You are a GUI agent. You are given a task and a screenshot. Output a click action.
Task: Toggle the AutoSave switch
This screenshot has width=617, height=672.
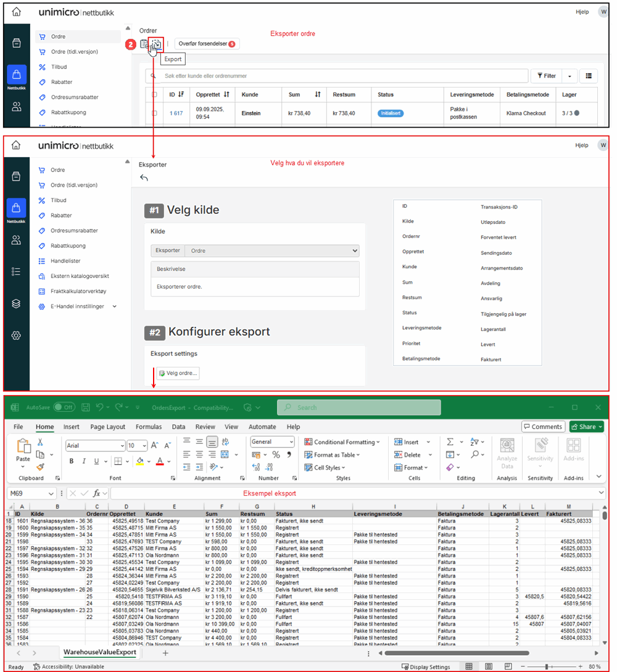[64, 408]
